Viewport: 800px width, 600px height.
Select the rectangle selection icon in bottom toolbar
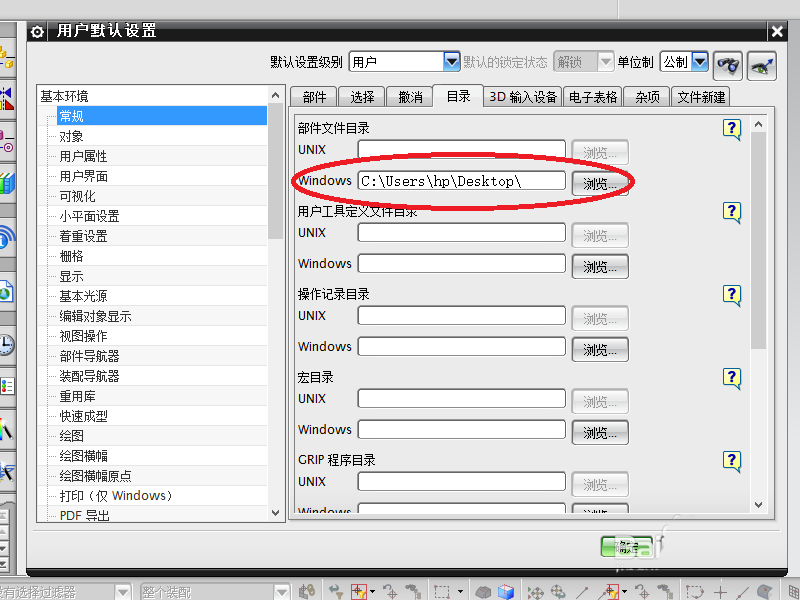coord(440,590)
